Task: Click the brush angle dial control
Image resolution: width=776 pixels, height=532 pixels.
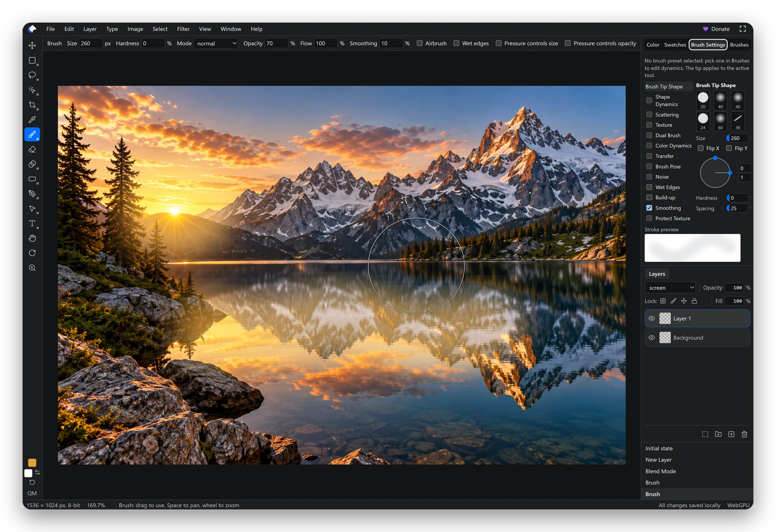Action: tap(715, 173)
